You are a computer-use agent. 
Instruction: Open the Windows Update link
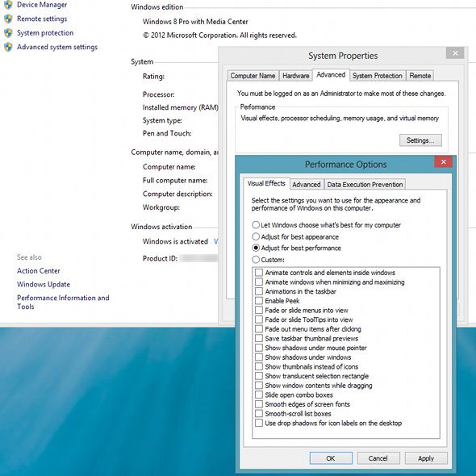point(44,285)
